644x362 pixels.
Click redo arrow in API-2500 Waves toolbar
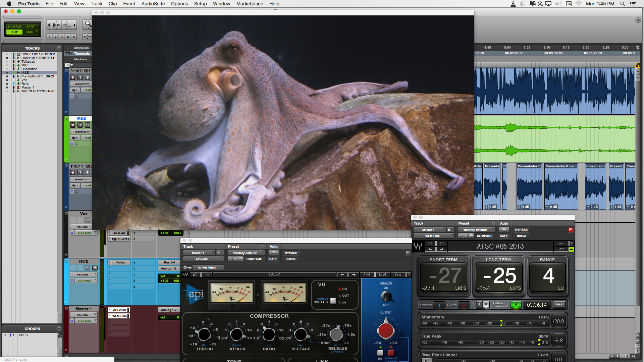tap(207, 275)
